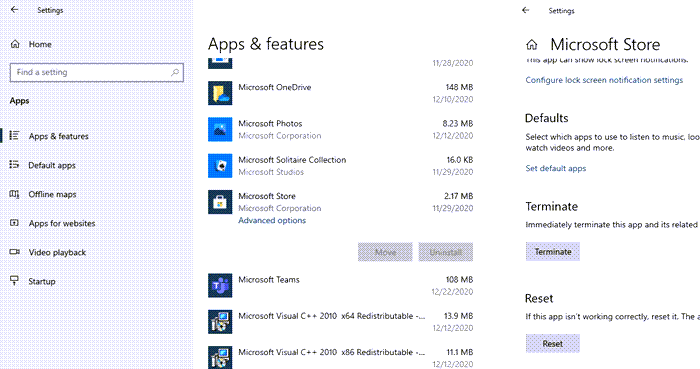Select Microsoft Solitaire Collection entry
The image size is (700, 369).
pyautogui.click(x=340, y=166)
